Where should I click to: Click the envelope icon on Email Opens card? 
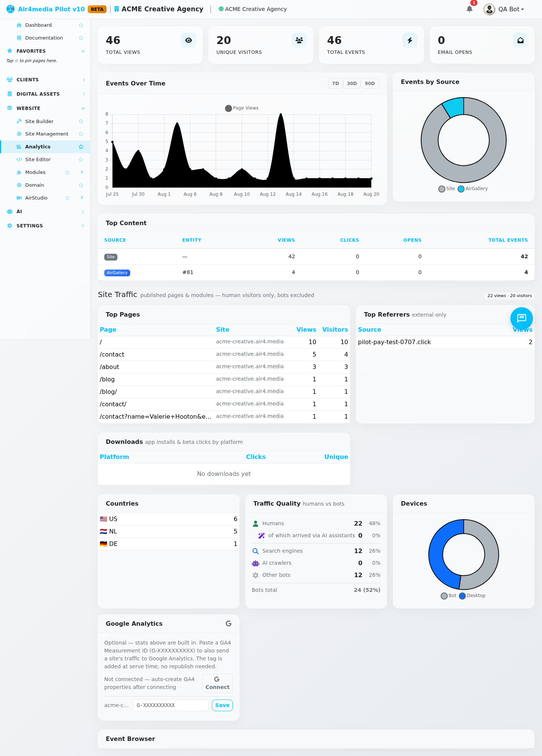tap(521, 40)
